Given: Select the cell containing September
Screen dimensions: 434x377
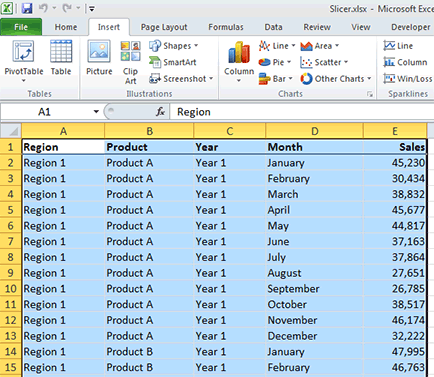Looking at the screenshot, I should click(x=314, y=289).
